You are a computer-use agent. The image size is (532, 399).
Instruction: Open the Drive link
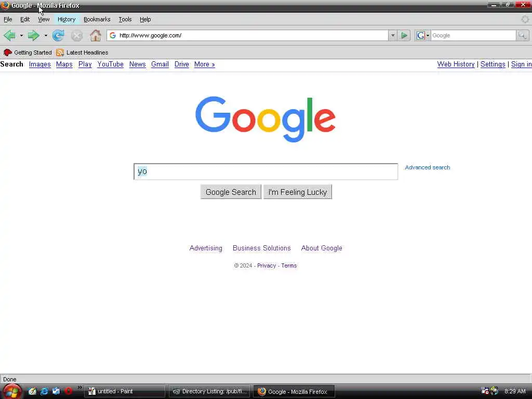[181, 64]
